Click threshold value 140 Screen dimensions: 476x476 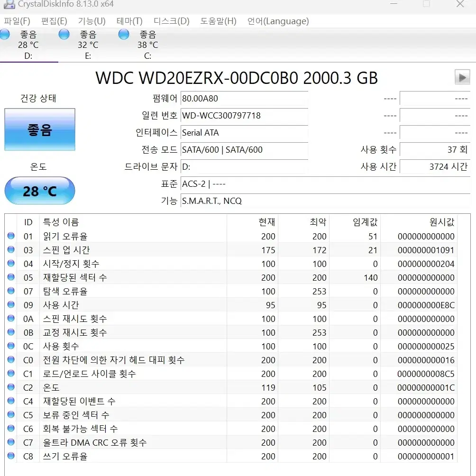pos(371,277)
